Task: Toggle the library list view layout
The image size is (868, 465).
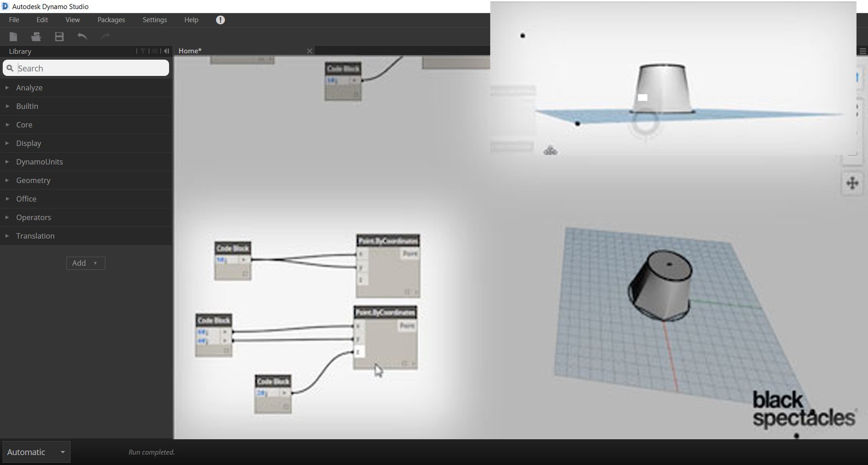Action: [154, 51]
